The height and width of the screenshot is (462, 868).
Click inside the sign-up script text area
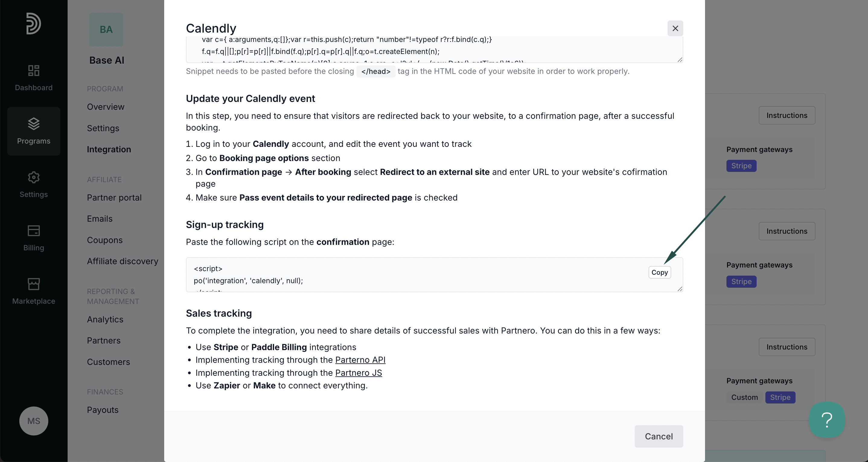click(x=434, y=275)
